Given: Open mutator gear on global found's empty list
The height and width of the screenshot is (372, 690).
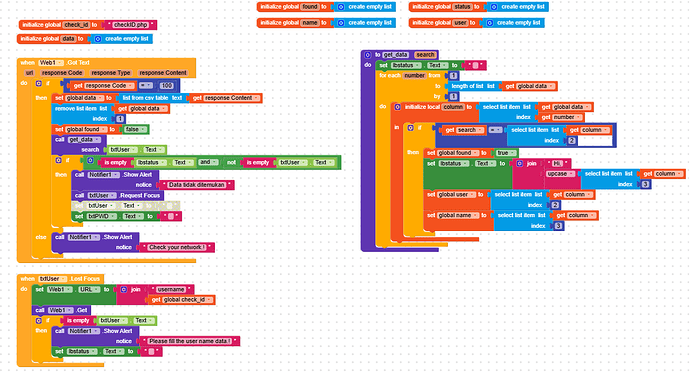Looking at the screenshot, I should [341, 7].
